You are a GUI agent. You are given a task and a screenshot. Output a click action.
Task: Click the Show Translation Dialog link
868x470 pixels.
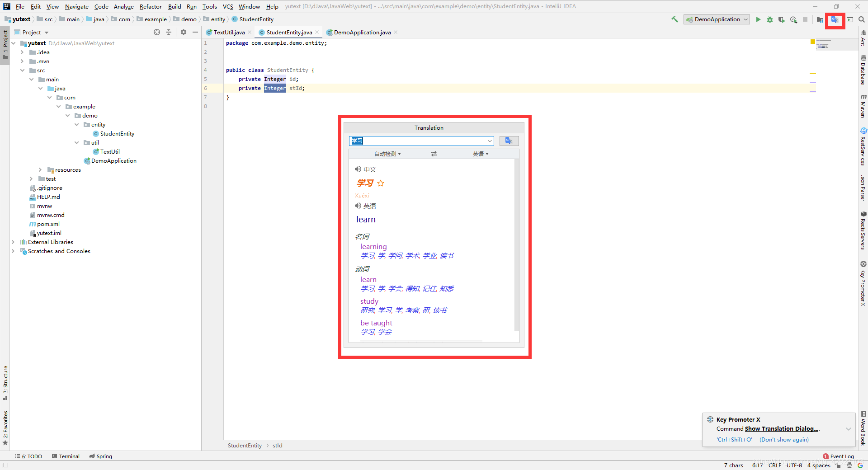point(782,429)
